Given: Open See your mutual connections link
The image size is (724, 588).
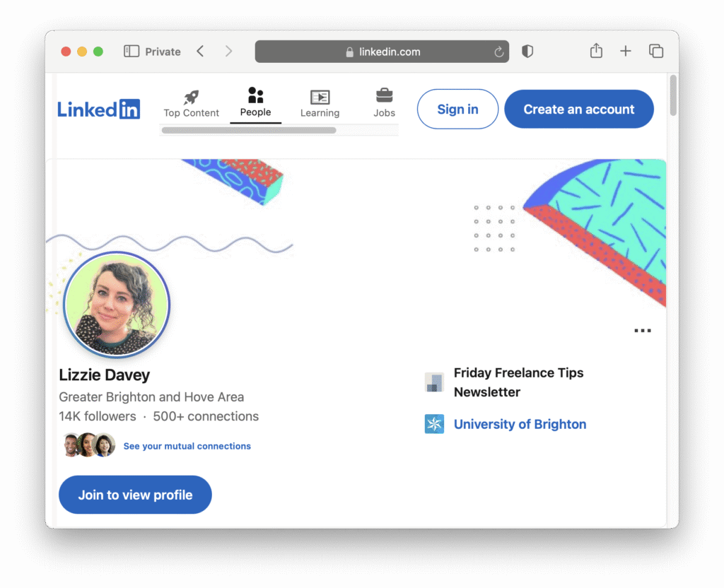Looking at the screenshot, I should pyautogui.click(x=187, y=446).
